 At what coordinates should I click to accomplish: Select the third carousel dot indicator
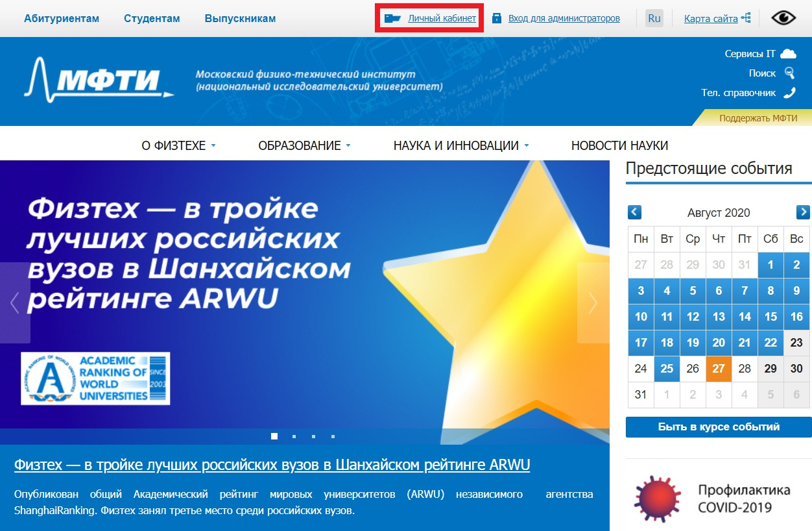click(x=313, y=436)
